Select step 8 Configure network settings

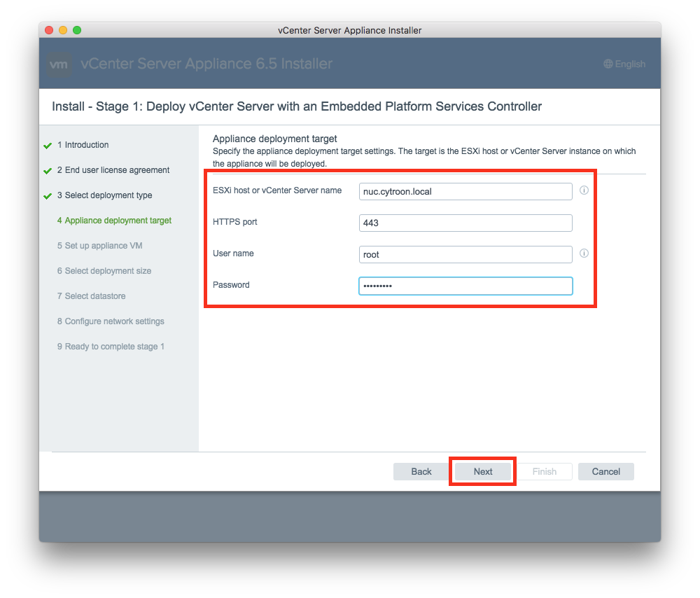[111, 321]
